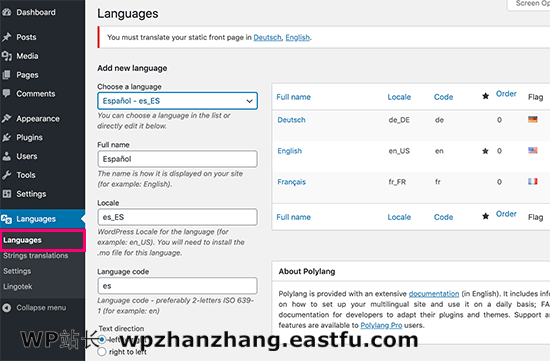Click the default language star in English row

485,151
